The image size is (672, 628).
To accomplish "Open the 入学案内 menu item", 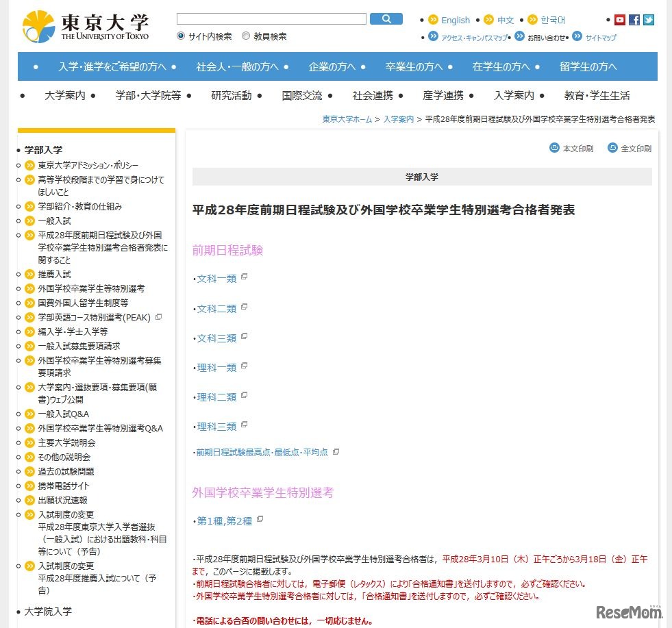I will 512,95.
